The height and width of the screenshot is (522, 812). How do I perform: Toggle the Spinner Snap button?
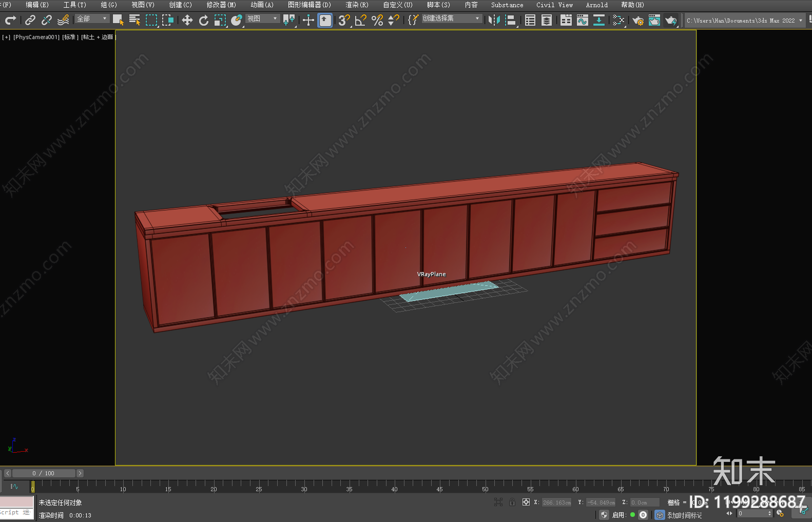click(394, 20)
